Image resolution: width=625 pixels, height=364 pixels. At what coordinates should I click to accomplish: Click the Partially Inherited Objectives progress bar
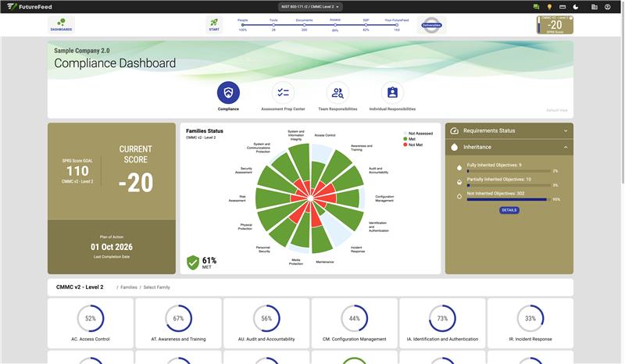(509, 185)
